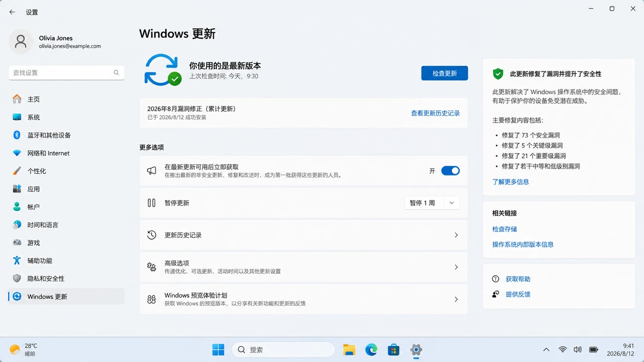Click the 帐户 person icon
Screen dimensions: 644x362
click(x=17, y=207)
